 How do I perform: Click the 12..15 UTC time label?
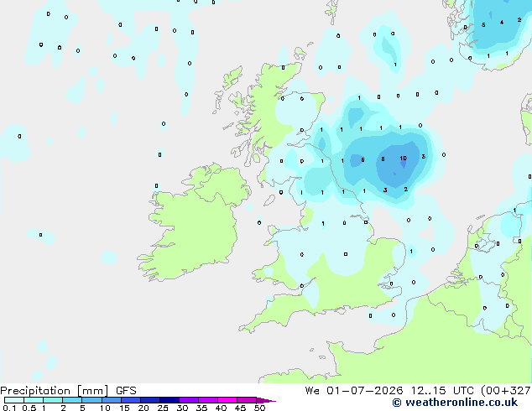click(x=442, y=391)
